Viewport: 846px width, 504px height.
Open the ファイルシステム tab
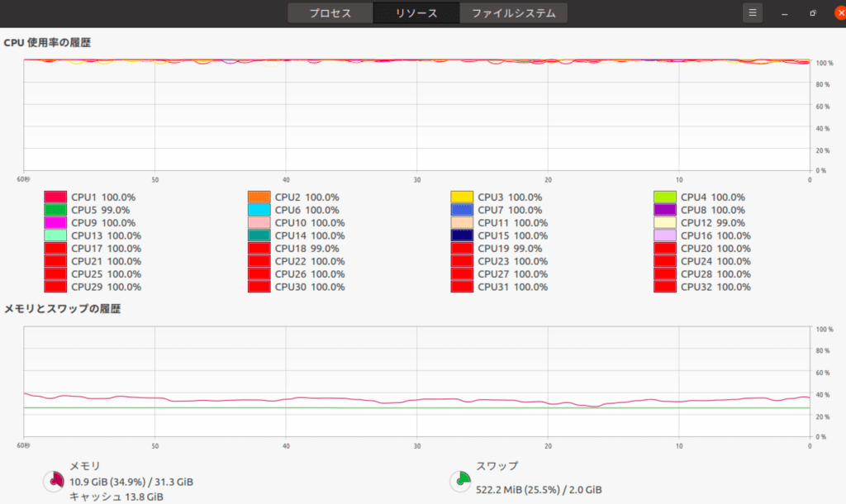[x=513, y=13]
